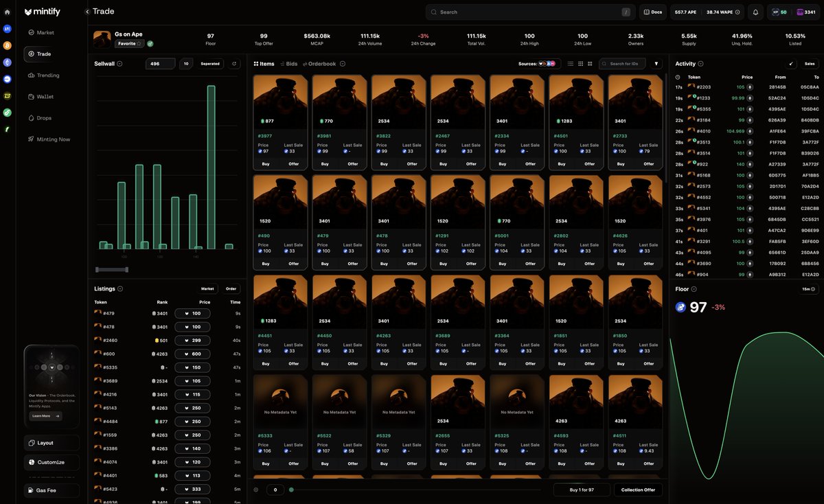Collapse the sidebar with the arrow by Trade

click(87, 12)
